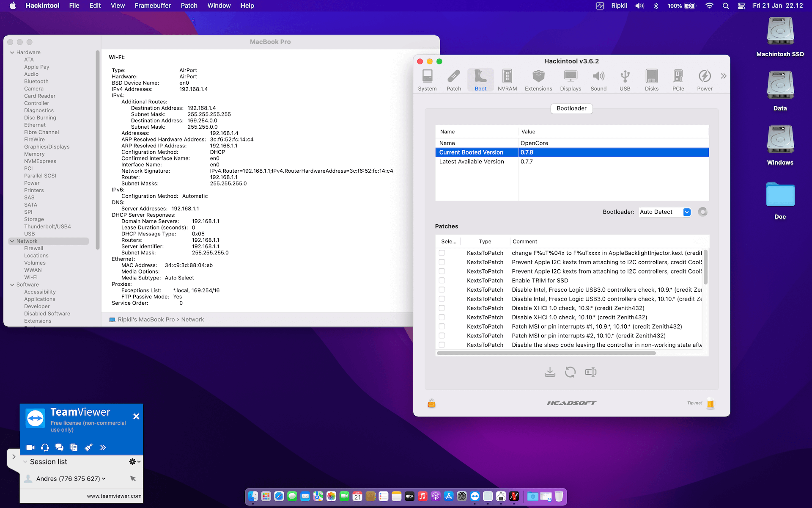Click the lock icon in Hackintool footer
Viewport: 812px width, 508px height.
click(431, 403)
